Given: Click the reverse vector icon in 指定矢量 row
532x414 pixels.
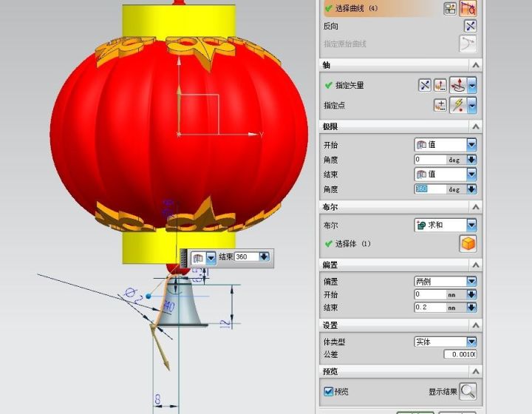Looking at the screenshot, I should (425, 85).
